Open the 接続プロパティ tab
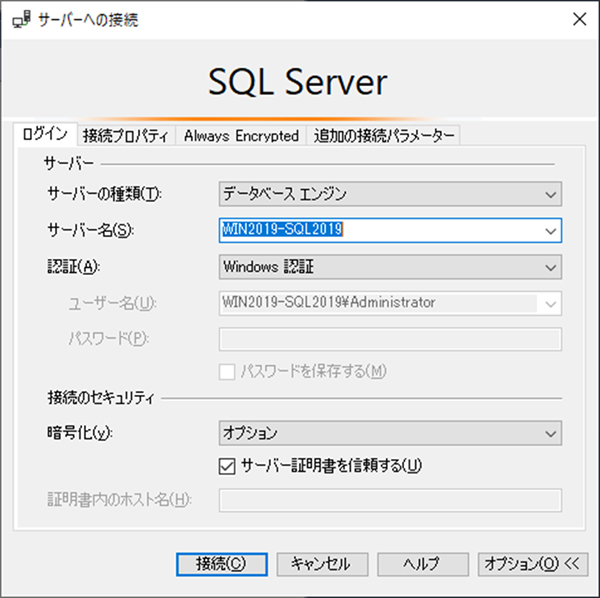 point(128,135)
